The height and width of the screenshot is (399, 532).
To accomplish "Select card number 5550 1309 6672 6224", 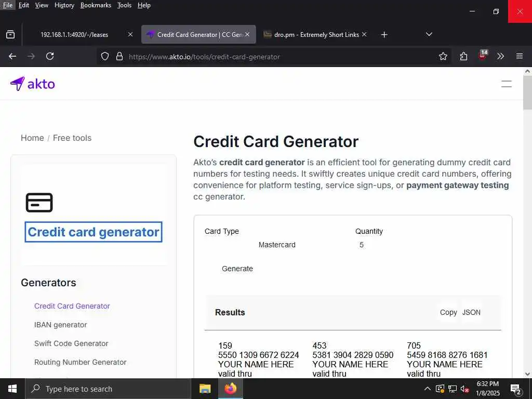I will (x=258, y=355).
